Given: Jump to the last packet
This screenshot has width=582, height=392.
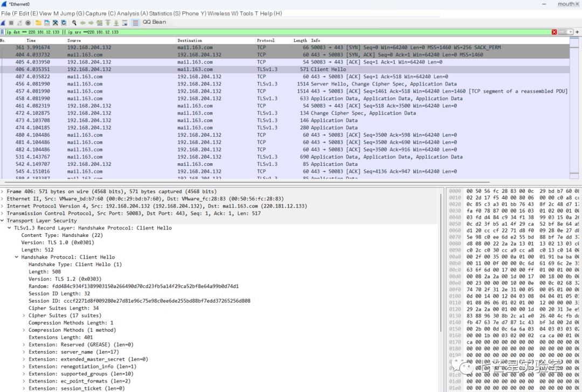Looking at the screenshot, I should 116,23.
